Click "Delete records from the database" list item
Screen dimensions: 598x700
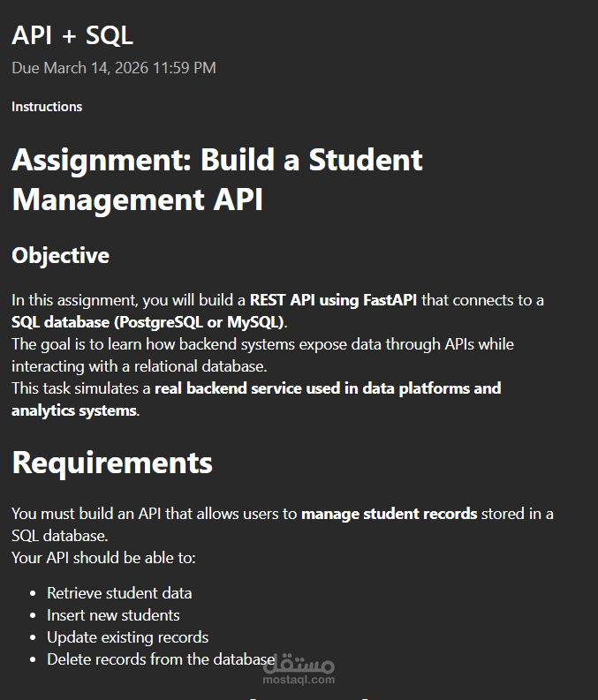click(161, 659)
